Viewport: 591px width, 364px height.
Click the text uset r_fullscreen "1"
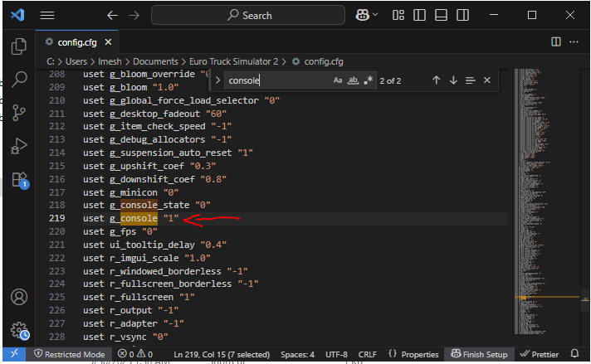pos(139,297)
